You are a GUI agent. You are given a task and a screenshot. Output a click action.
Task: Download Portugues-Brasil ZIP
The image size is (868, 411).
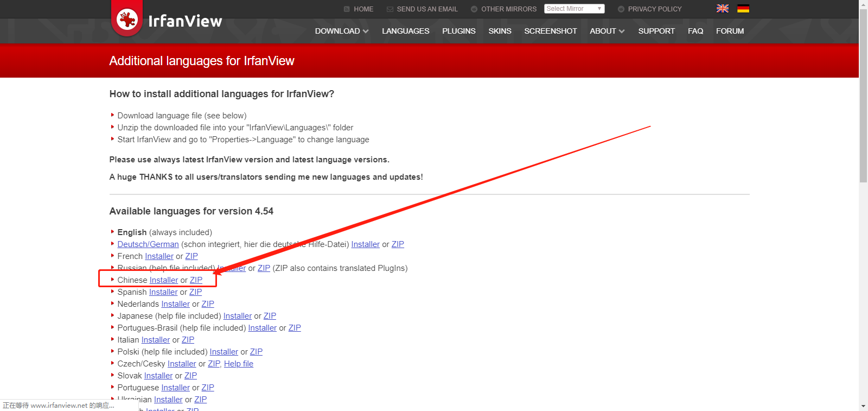coord(295,328)
